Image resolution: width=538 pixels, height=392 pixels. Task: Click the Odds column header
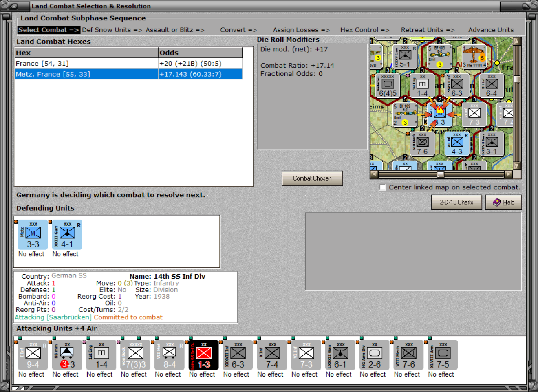pos(200,53)
